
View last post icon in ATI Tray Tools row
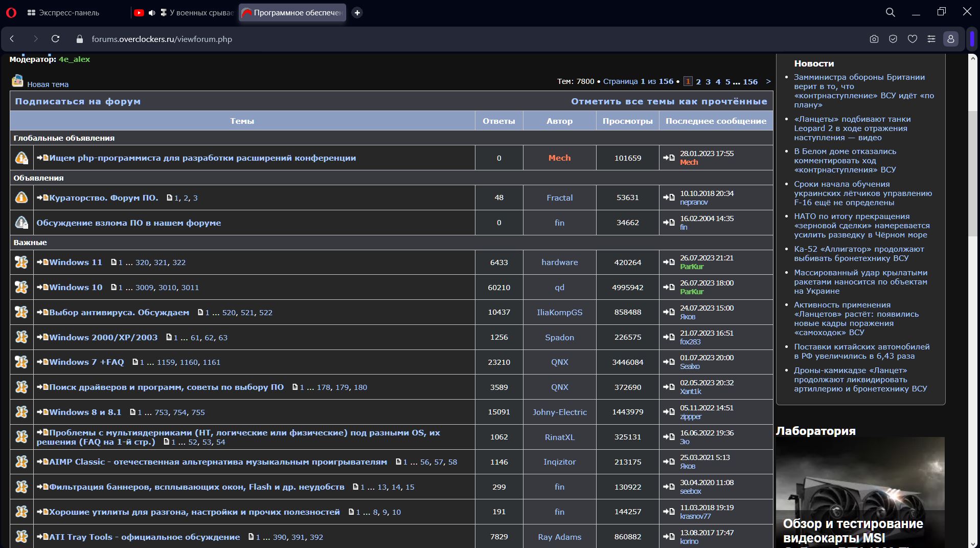(669, 537)
